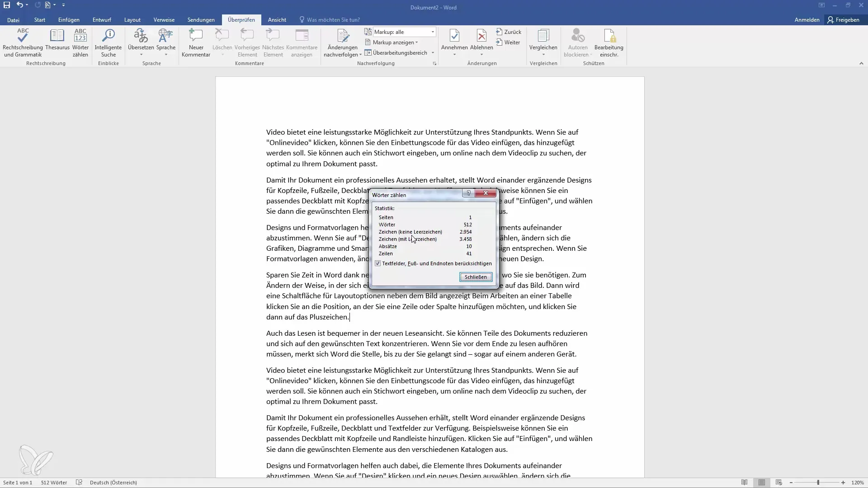868x488 pixels.
Task: Click the zoom slider handle
Action: pos(818,483)
